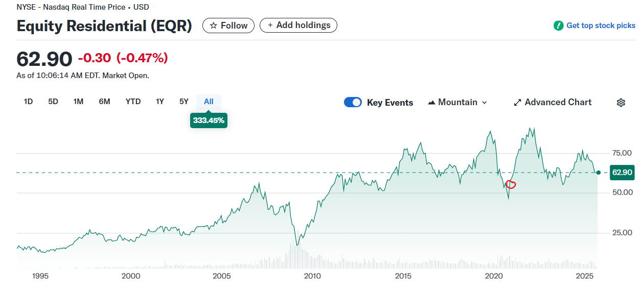
Task: Click the Equity Residential (EQR) title
Action: pos(104,26)
